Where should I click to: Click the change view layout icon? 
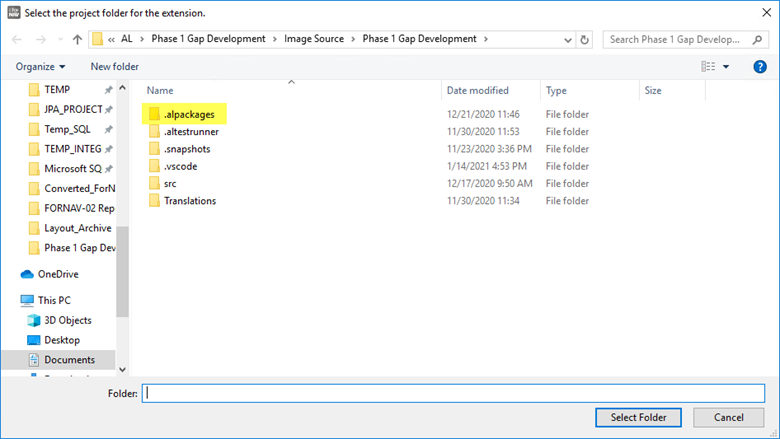click(x=708, y=67)
